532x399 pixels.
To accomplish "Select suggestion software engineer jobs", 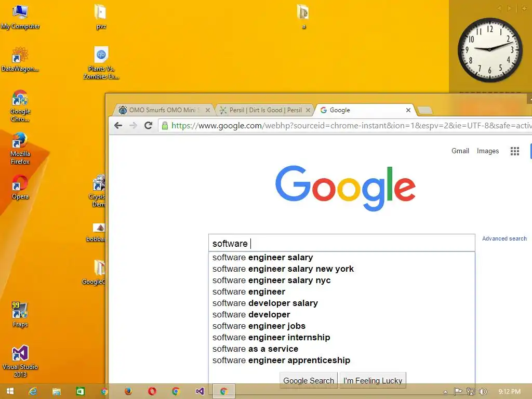I will tap(342, 326).
